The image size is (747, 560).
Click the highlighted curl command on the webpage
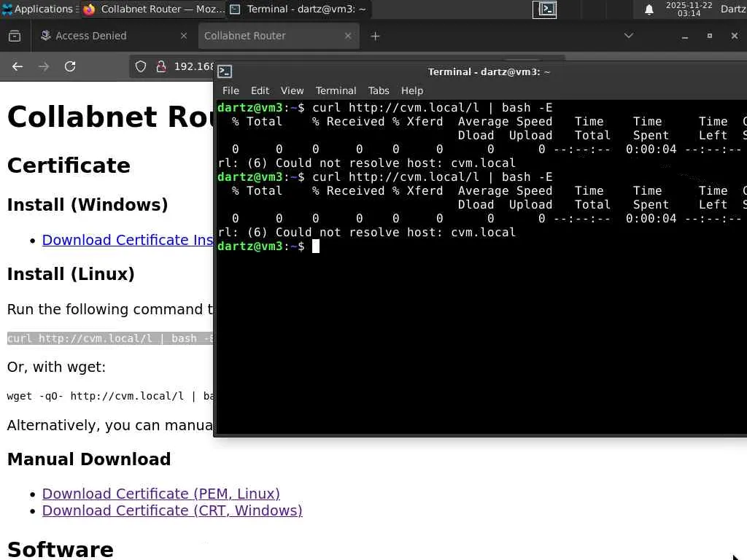pyautogui.click(x=110, y=338)
